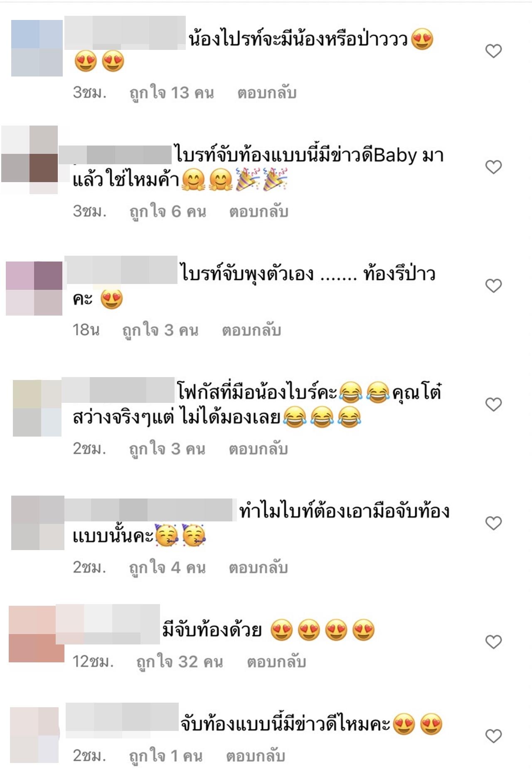Reply to the last comment with 1 like
The height and width of the screenshot is (780, 532).
coord(256,756)
